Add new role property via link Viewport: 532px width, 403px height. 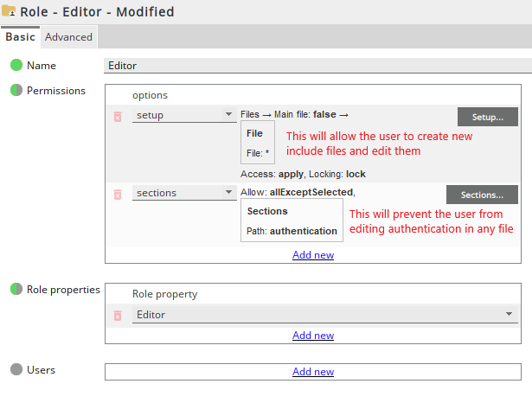tap(313, 336)
